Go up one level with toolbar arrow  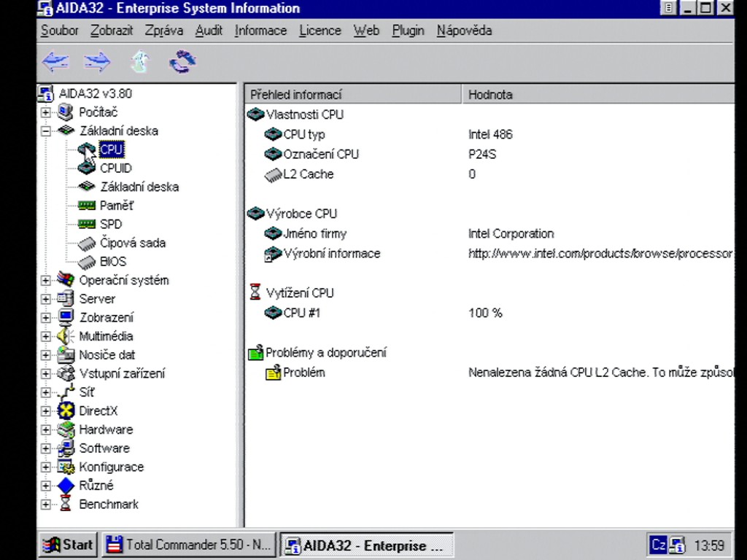click(x=139, y=62)
